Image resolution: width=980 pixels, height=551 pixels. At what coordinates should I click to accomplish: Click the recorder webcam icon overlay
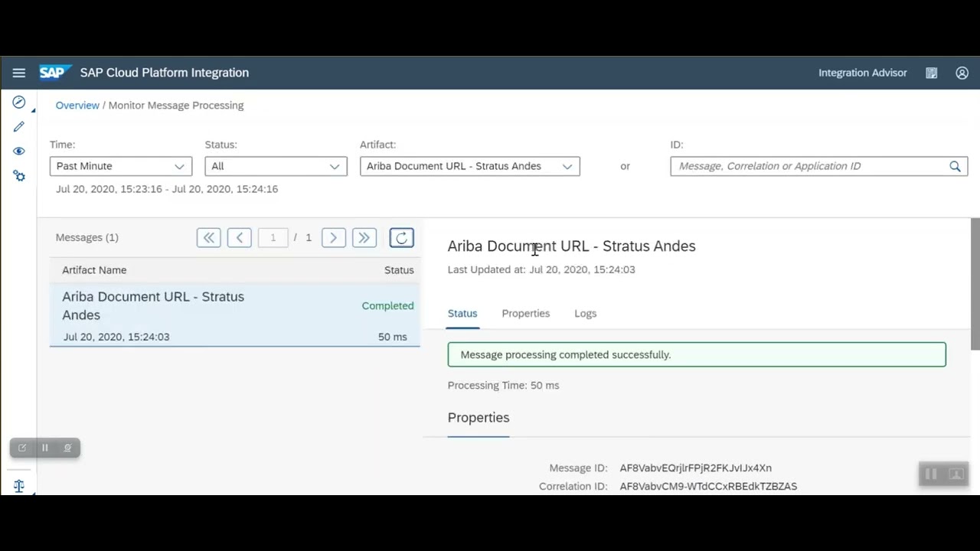(x=67, y=448)
